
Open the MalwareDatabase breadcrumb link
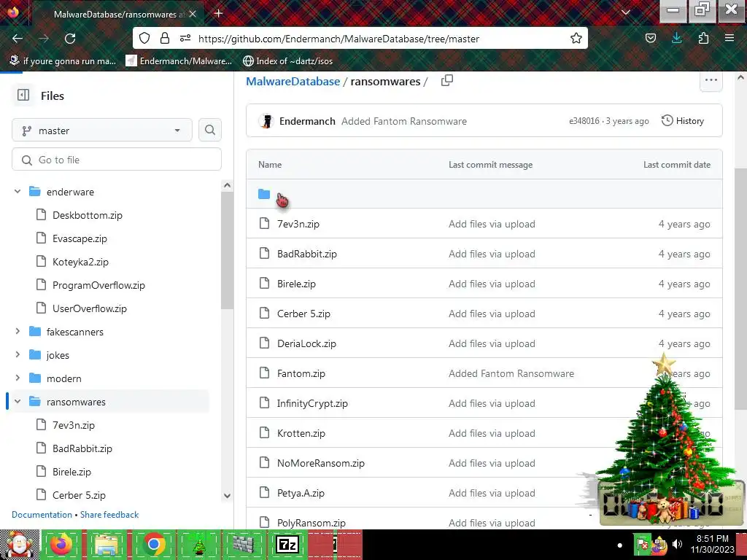tap(293, 82)
